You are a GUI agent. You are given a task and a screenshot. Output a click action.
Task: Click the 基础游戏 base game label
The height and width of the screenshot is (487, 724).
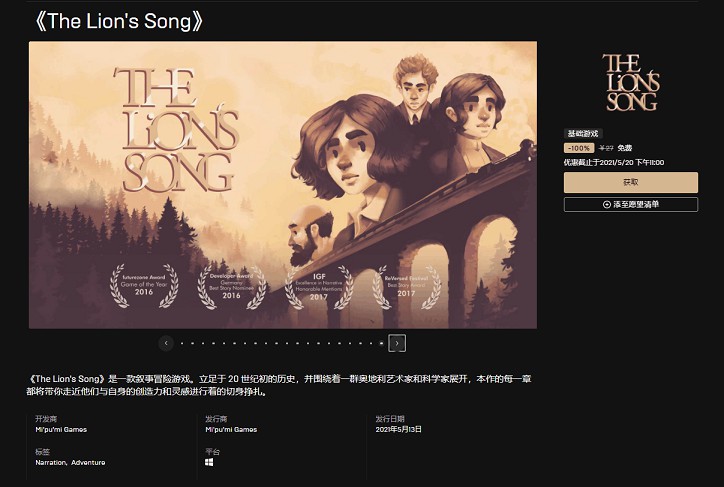(x=583, y=133)
